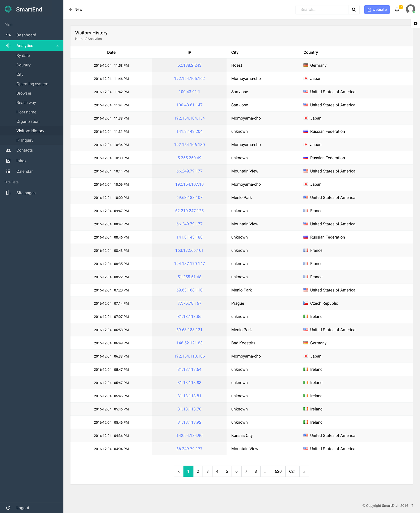420x513 pixels.
Task: Open the By date analytics page
Action: coord(23,56)
